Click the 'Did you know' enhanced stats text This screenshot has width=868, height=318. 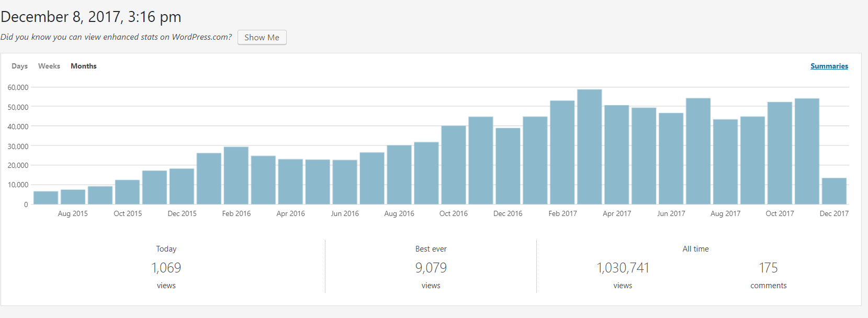pyautogui.click(x=116, y=37)
